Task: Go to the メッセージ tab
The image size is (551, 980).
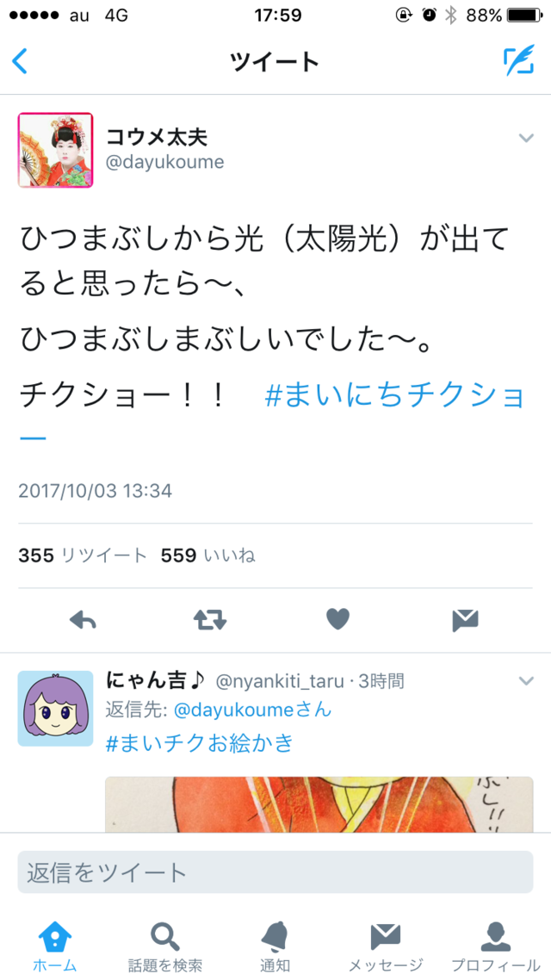Action: [386, 946]
